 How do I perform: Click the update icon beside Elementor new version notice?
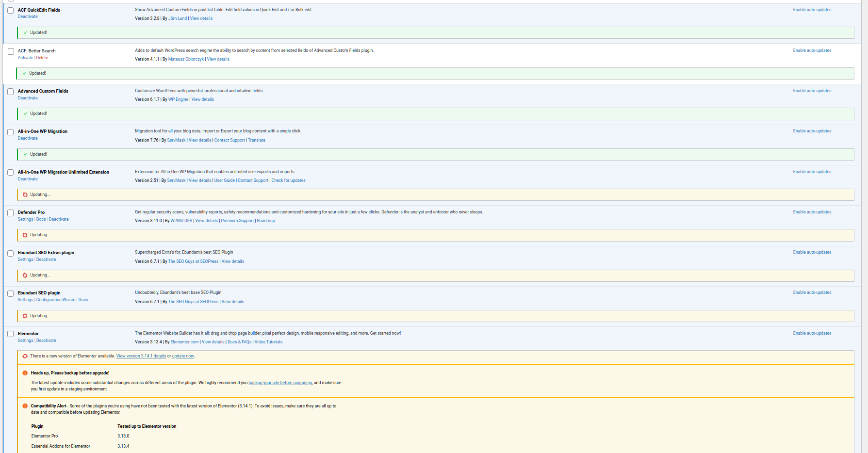point(25,356)
